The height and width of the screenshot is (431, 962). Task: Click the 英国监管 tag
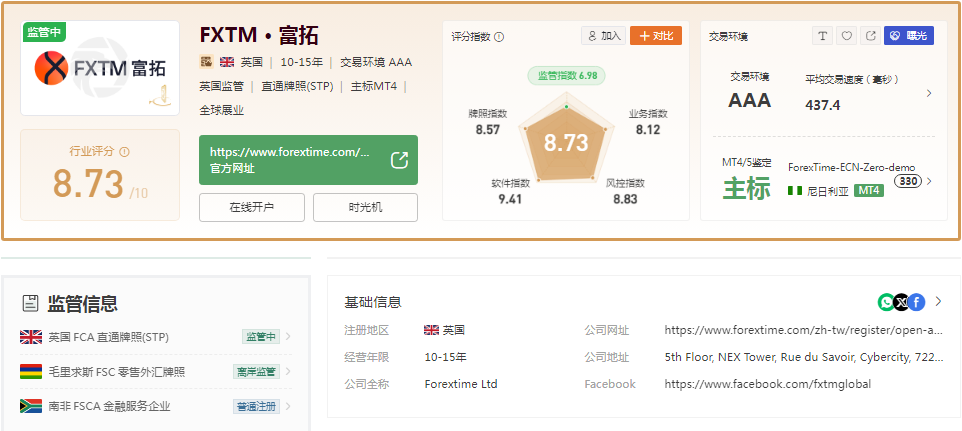point(221,86)
